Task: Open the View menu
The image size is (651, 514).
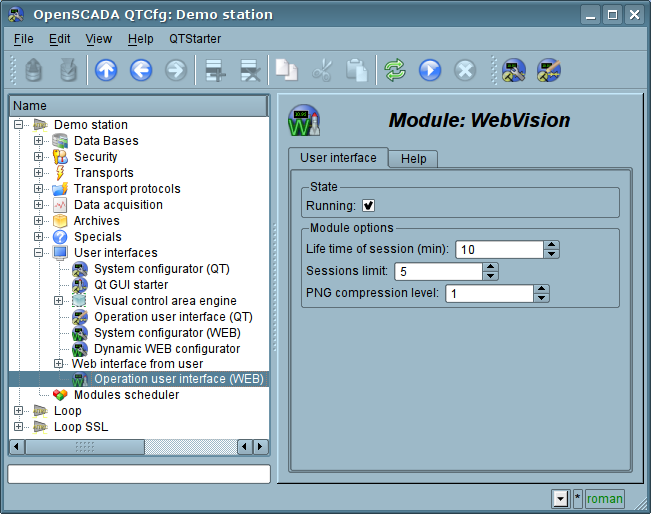Action: (x=98, y=39)
